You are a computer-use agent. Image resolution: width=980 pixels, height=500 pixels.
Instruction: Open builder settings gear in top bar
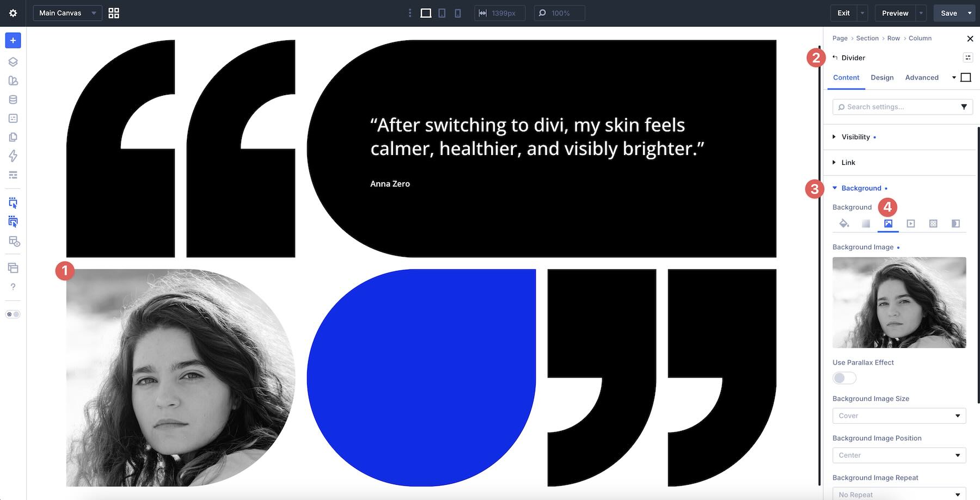coord(13,13)
